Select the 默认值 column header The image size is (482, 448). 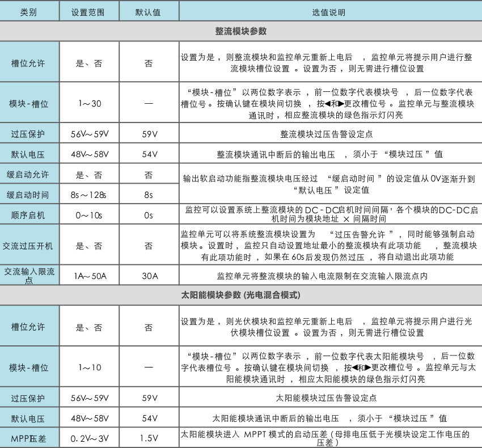point(147,12)
